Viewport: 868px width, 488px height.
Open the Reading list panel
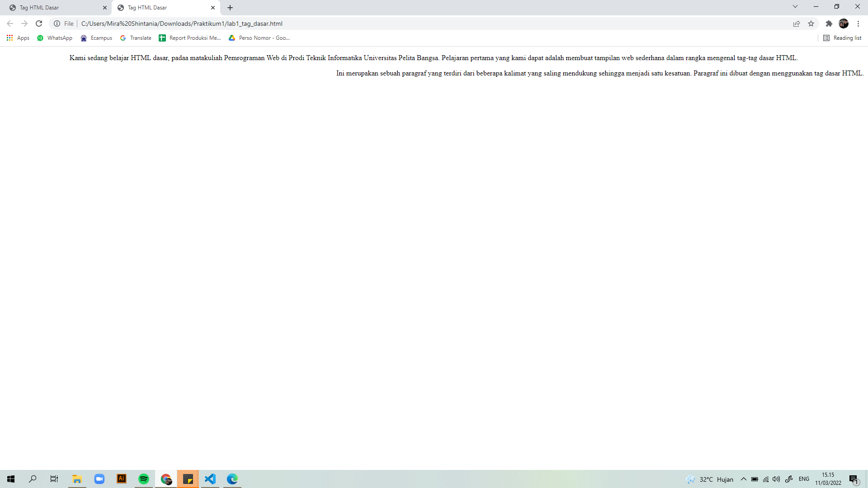[842, 38]
